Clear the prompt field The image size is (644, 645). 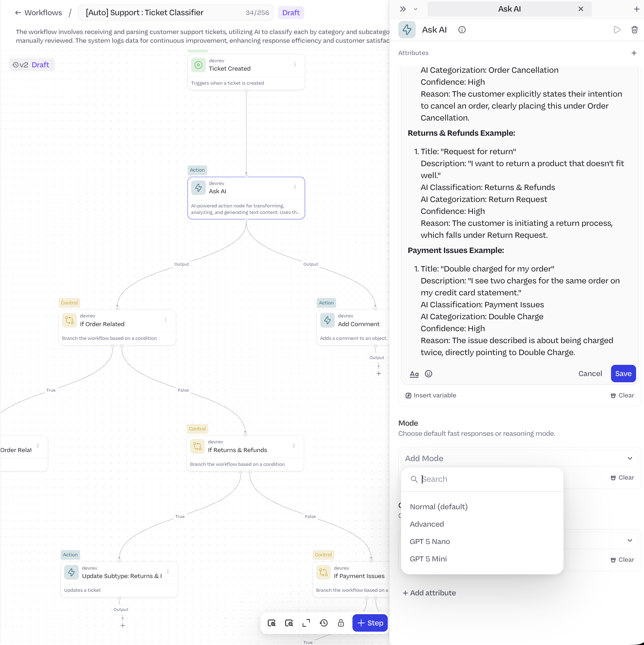tap(622, 395)
